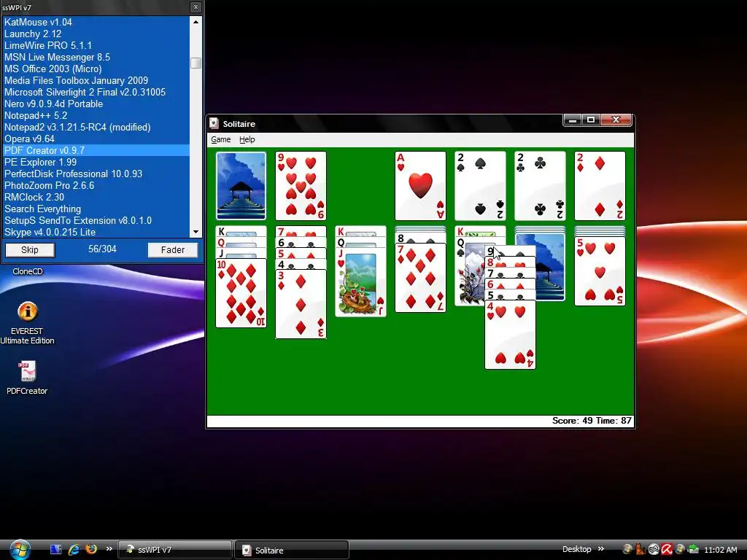Click the Skip button in ssWPI
This screenshot has width=747, height=560.
29,250
